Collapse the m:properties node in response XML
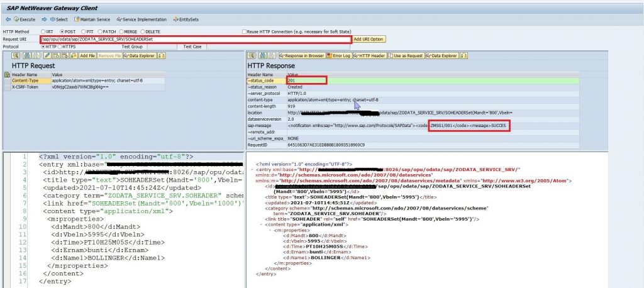The image size is (644, 288). (x=270, y=231)
